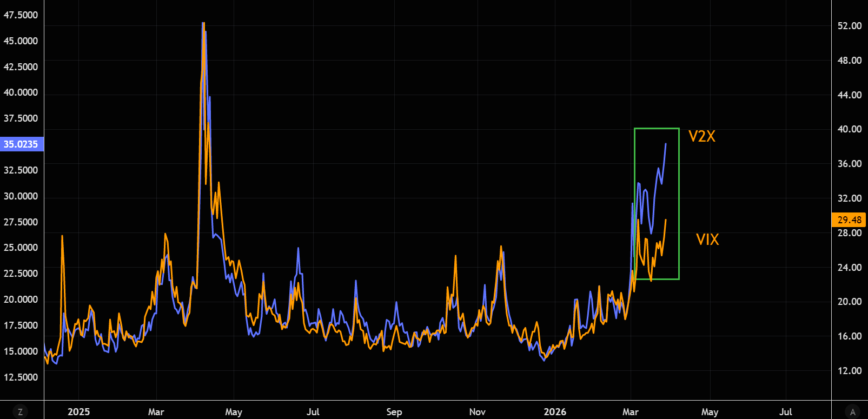
Task: Click the 25.0000 value on left scale
Action: (21, 248)
